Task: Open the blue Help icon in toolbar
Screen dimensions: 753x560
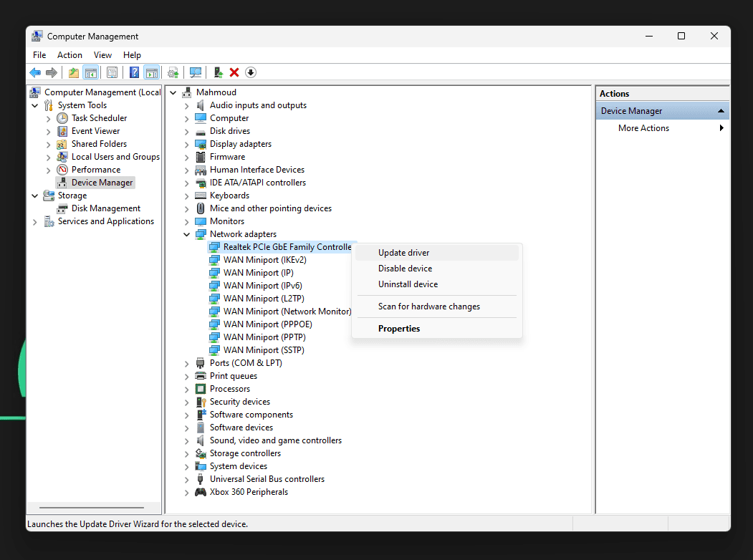Action: 134,72
